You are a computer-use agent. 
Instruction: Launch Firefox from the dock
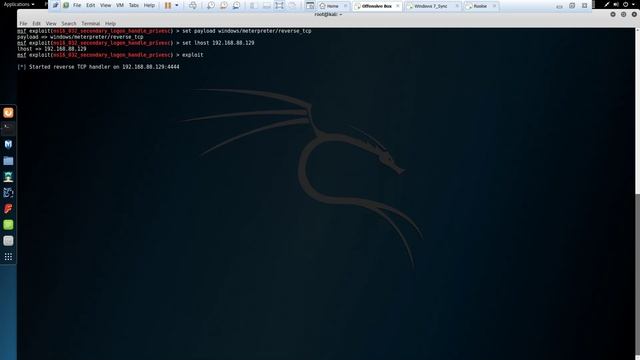(8, 113)
